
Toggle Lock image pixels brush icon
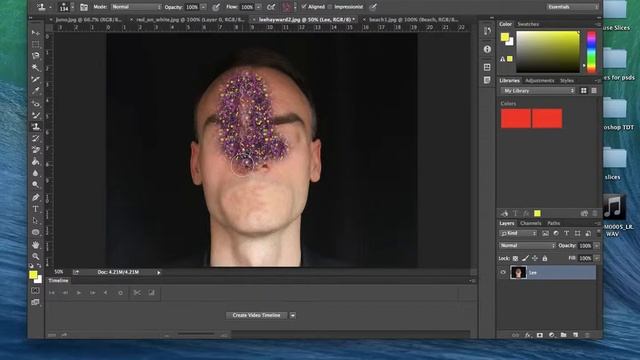pos(525,258)
